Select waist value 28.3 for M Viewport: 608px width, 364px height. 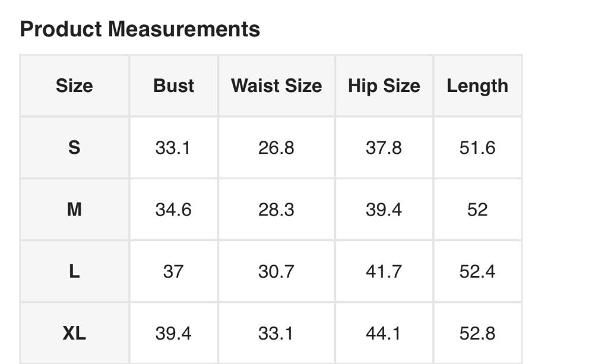coord(276,210)
